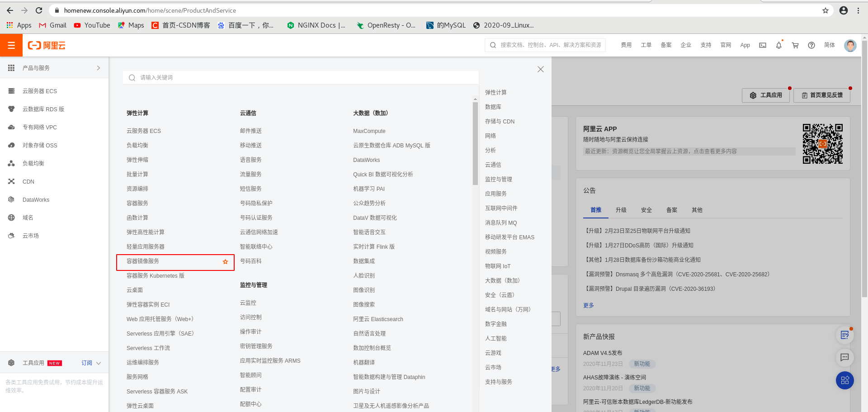Open the blue floating app-grid button
This screenshot has height=412, width=868.
coord(844,380)
